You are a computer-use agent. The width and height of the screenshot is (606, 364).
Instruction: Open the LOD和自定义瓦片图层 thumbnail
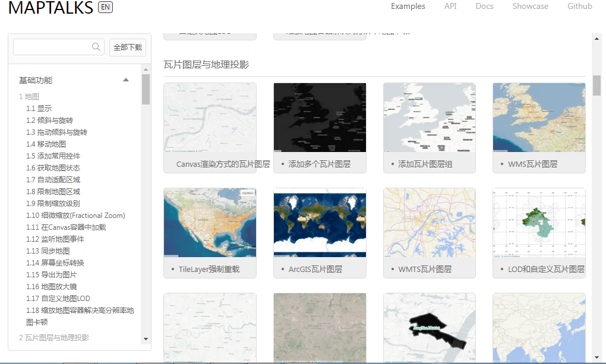[x=539, y=223]
